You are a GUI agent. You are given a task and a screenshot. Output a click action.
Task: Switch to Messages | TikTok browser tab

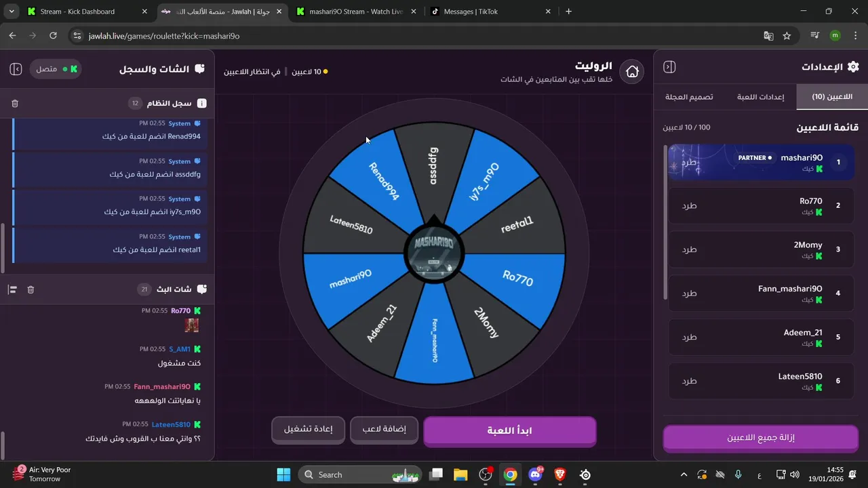pos(490,12)
